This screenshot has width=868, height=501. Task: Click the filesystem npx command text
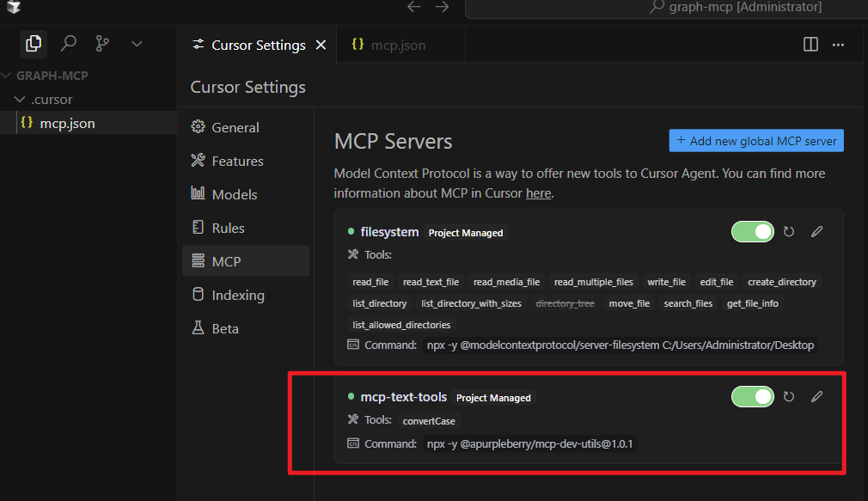[x=620, y=345]
